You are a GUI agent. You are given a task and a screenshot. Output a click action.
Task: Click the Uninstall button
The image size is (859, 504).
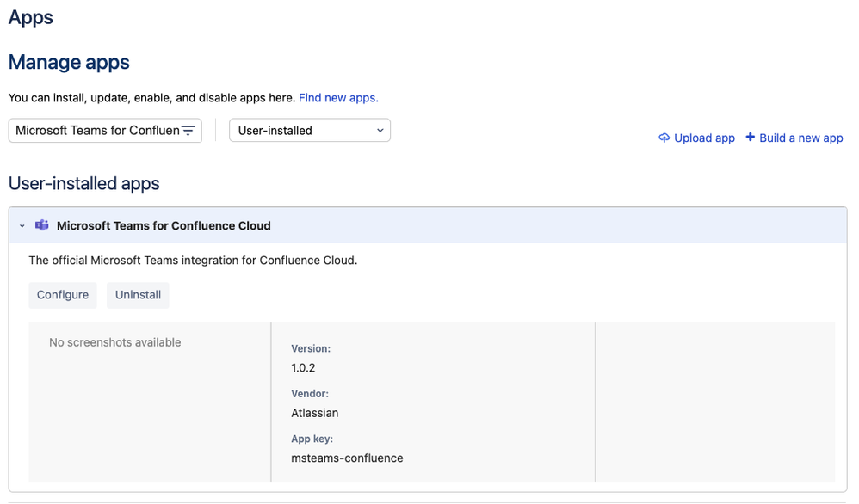click(x=138, y=295)
